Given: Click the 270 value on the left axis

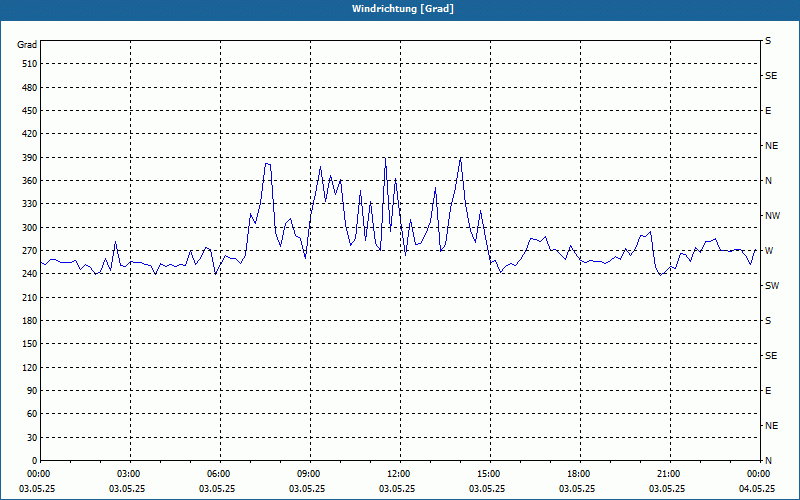Looking at the screenshot, I should [x=30, y=251].
